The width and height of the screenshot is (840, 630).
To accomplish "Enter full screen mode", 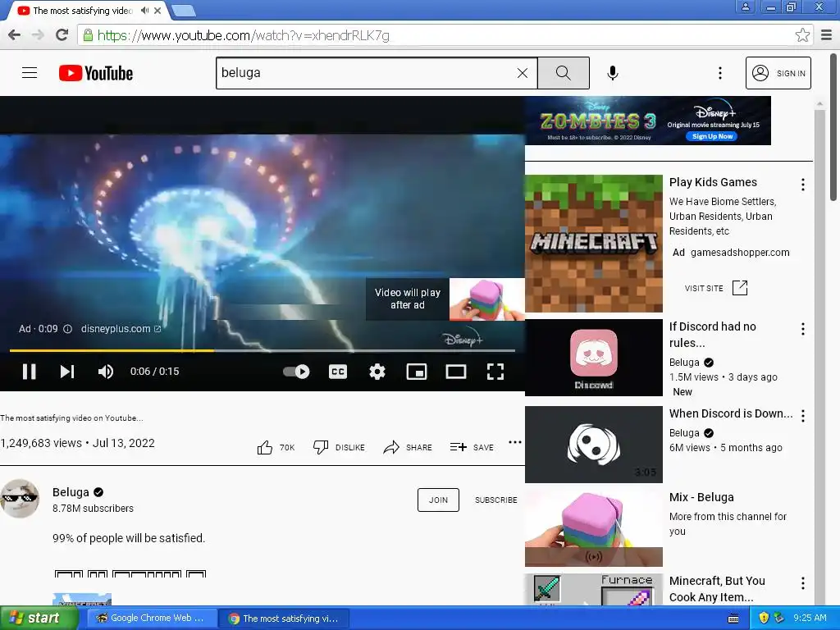I will [495, 372].
